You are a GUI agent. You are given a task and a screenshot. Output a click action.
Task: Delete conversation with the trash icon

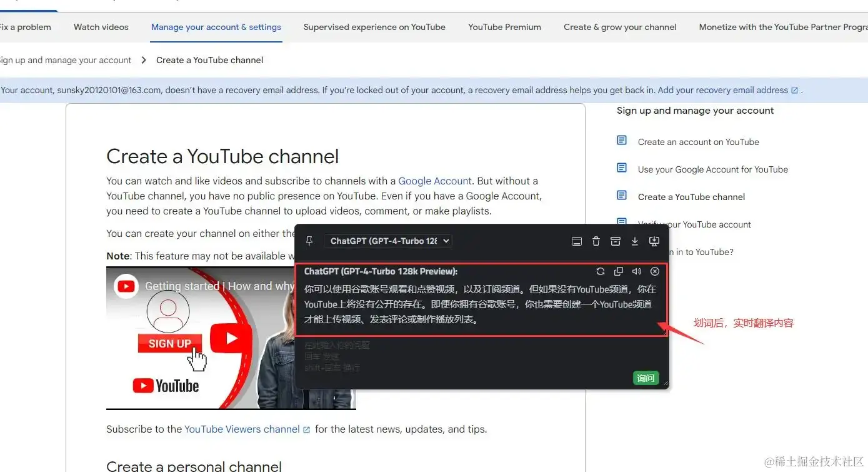pyautogui.click(x=596, y=241)
